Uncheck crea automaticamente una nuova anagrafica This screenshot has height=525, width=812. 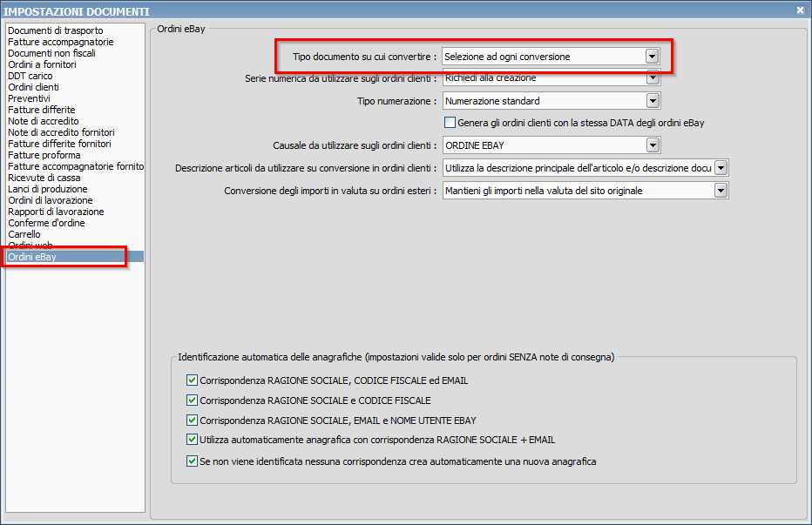pos(192,461)
